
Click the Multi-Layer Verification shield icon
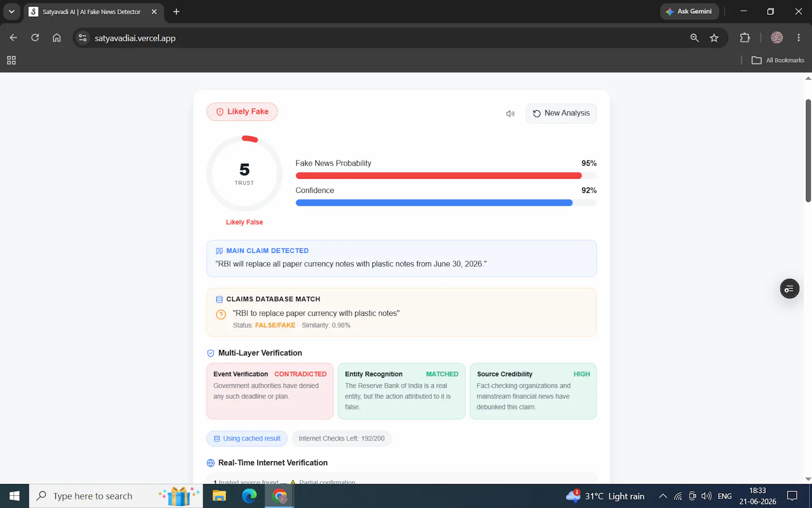[x=211, y=353]
